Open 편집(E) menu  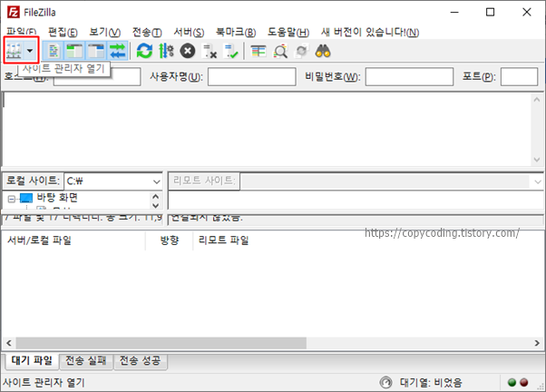[x=63, y=33]
